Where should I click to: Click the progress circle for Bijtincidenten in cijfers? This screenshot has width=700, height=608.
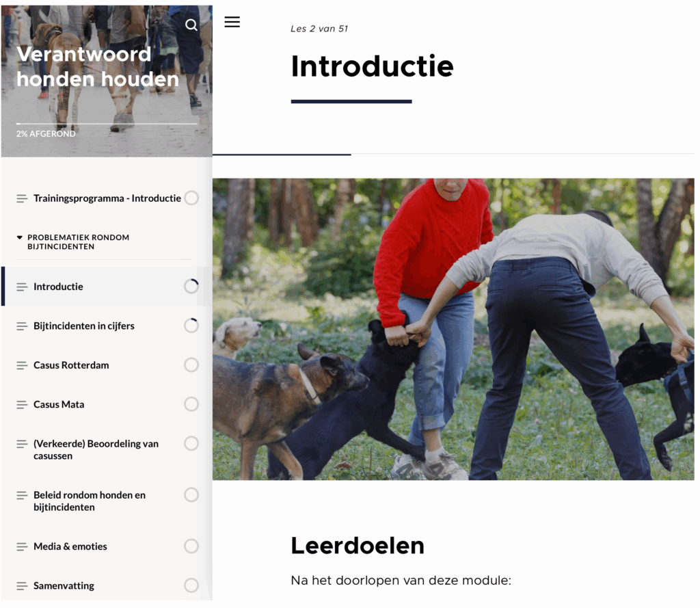191,326
